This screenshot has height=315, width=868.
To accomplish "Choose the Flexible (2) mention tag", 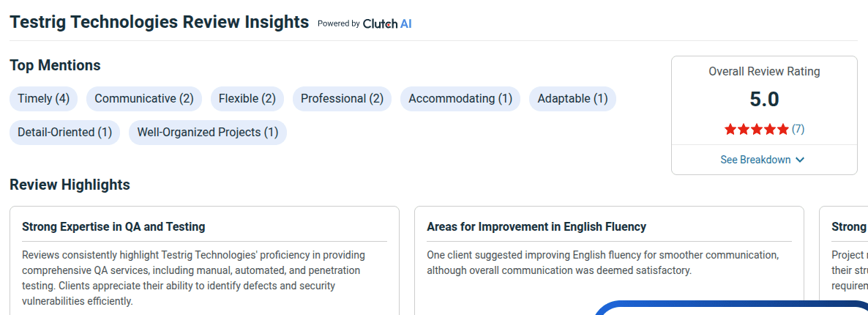I will [247, 98].
